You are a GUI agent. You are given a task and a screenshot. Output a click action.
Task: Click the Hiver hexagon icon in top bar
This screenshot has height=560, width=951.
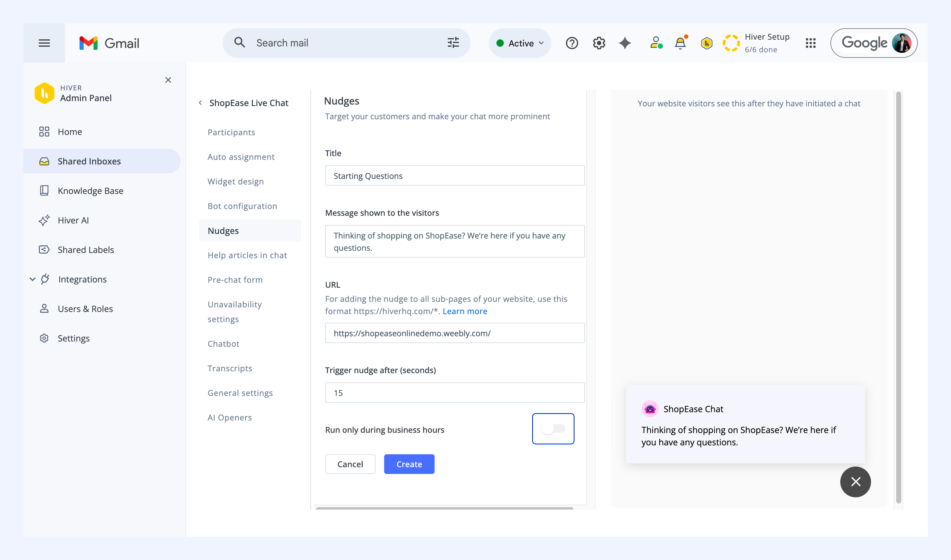pos(706,43)
